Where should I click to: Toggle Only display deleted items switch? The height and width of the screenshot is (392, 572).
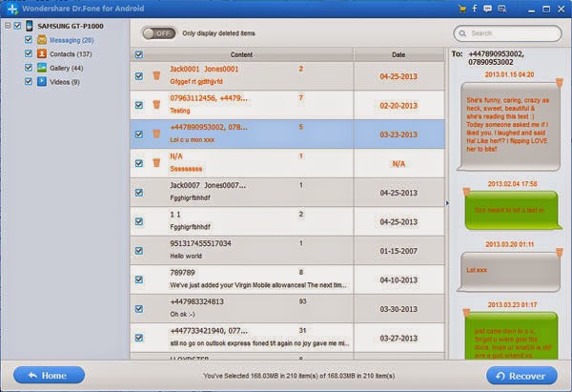click(159, 33)
